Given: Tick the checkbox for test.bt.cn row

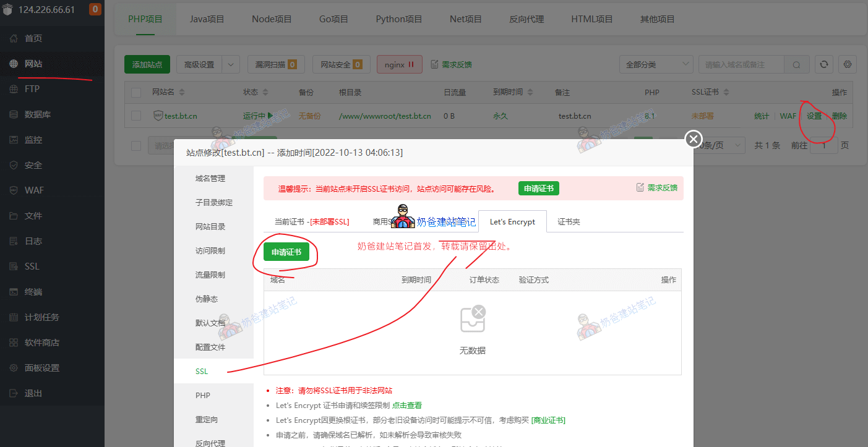Looking at the screenshot, I should (136, 116).
